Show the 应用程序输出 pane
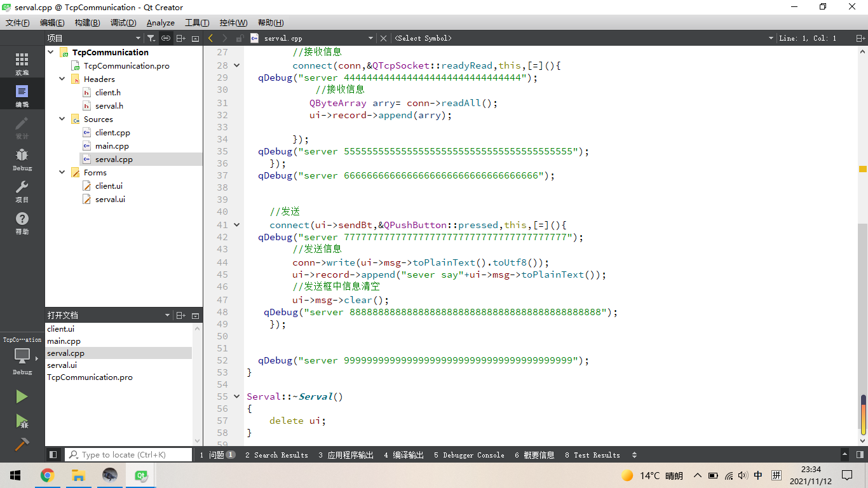 point(346,455)
